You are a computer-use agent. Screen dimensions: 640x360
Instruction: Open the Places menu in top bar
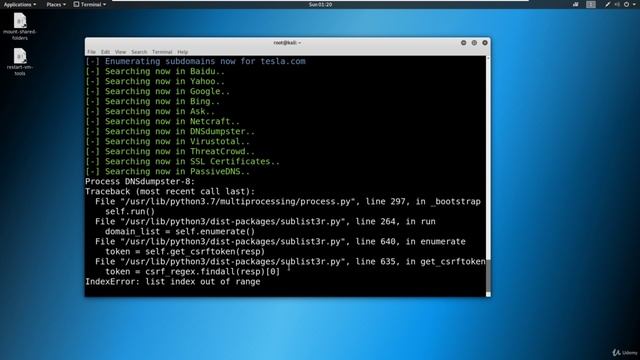pos(56,4)
